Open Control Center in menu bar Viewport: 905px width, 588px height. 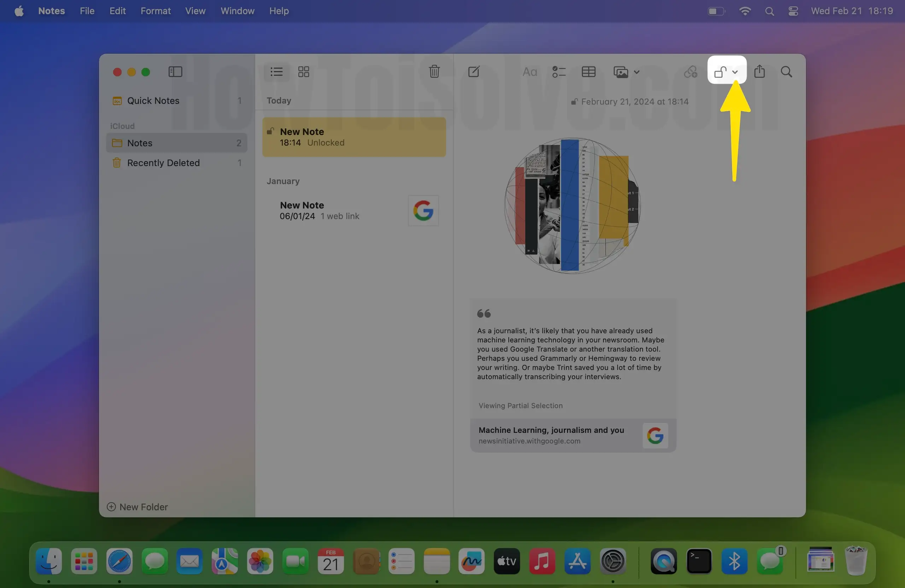pos(793,11)
